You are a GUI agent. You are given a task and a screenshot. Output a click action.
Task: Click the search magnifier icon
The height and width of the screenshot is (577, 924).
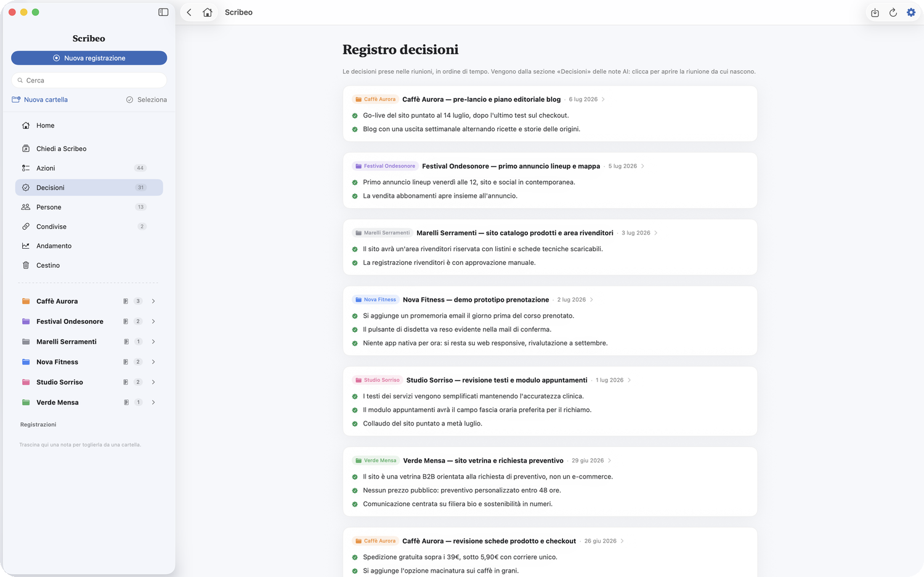click(x=20, y=81)
